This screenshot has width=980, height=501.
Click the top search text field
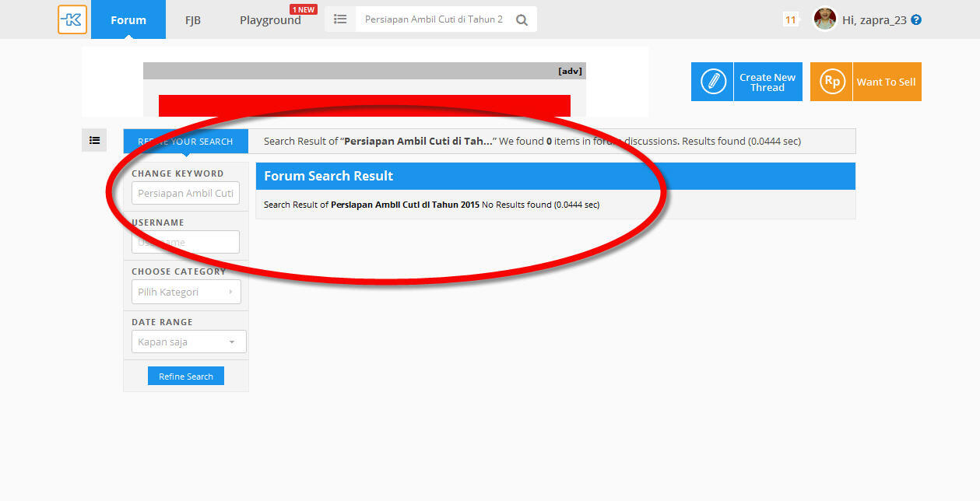[434, 19]
